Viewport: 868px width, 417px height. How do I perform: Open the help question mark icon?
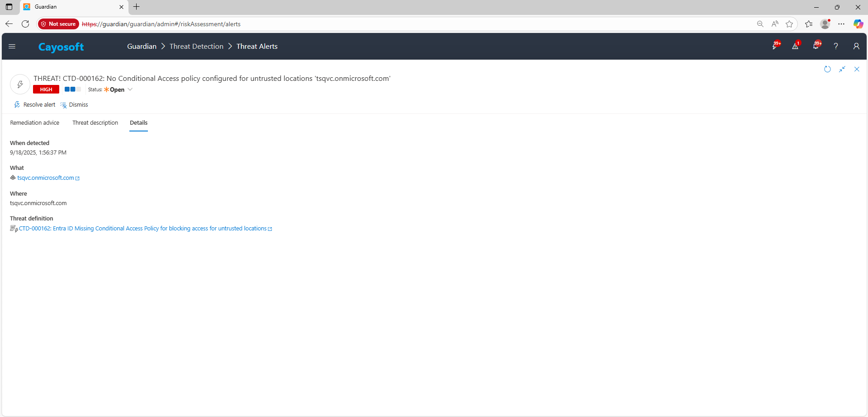pos(836,46)
